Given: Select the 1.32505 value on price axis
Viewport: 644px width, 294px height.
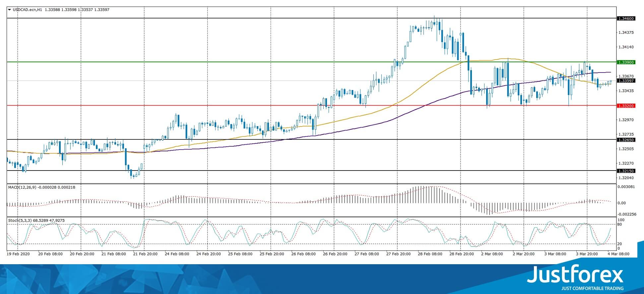Looking at the screenshot, I should (626, 149).
